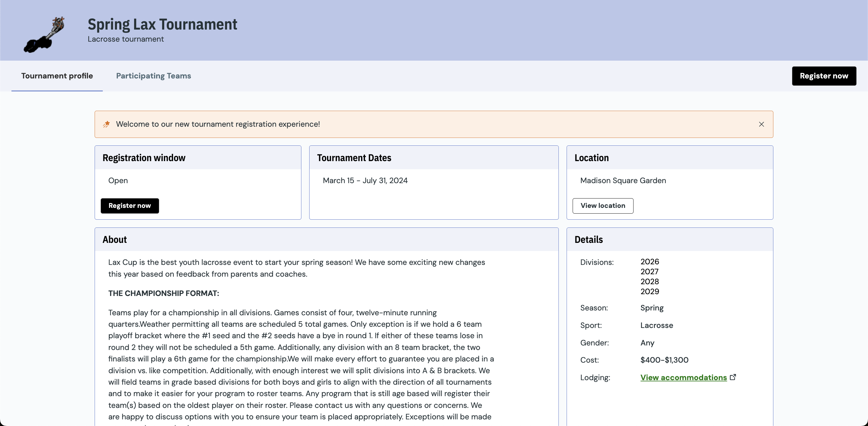Click the Spring season value

click(x=652, y=308)
